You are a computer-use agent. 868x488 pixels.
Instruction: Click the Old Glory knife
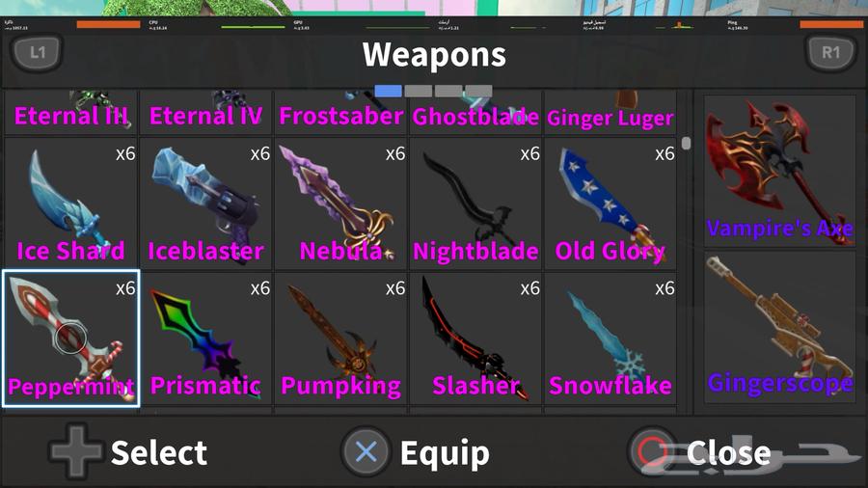tap(610, 203)
